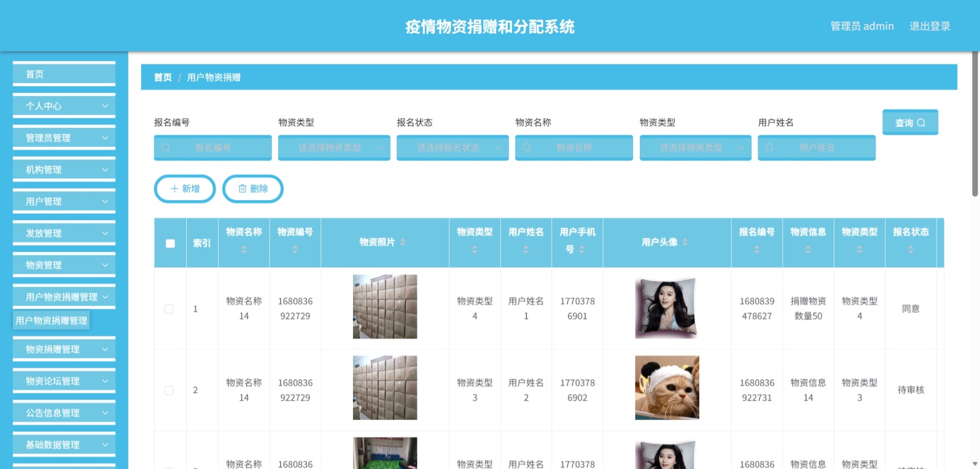Viewport: 980px width, 469px height.
Task: Click 首页 in the breadcrumb
Action: pyautogui.click(x=163, y=77)
